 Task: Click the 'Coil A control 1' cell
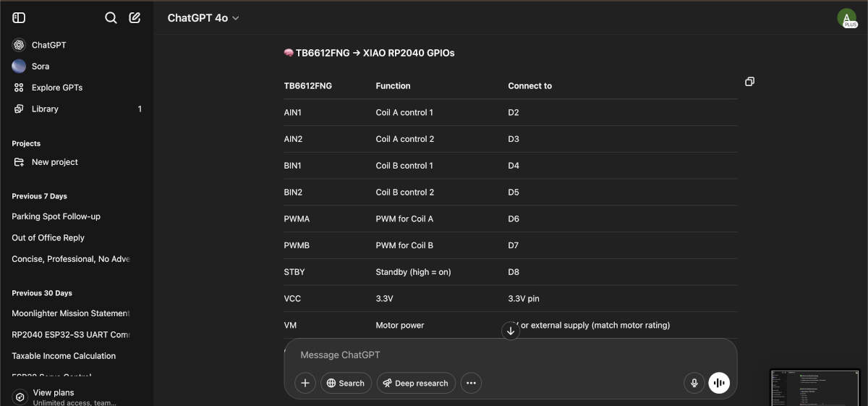click(x=404, y=112)
